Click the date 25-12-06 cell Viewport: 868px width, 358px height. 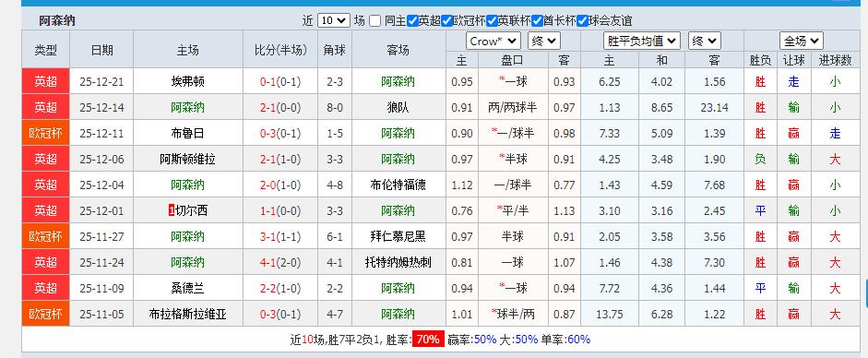[x=101, y=160]
